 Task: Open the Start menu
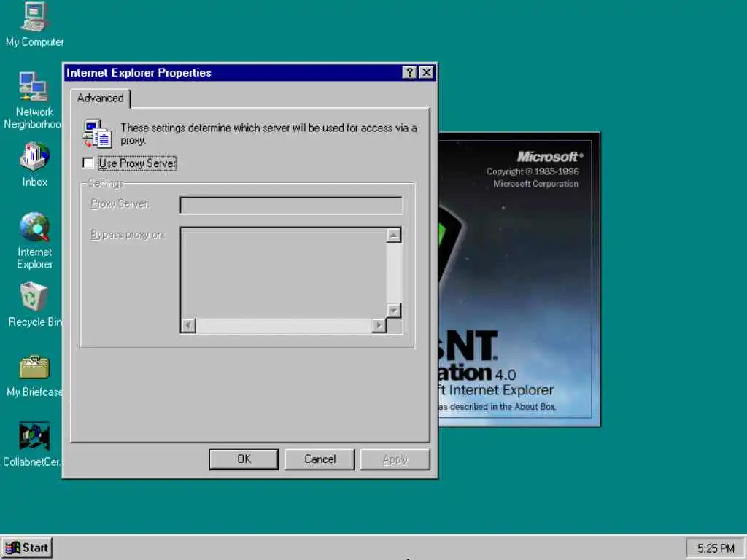click(27, 548)
